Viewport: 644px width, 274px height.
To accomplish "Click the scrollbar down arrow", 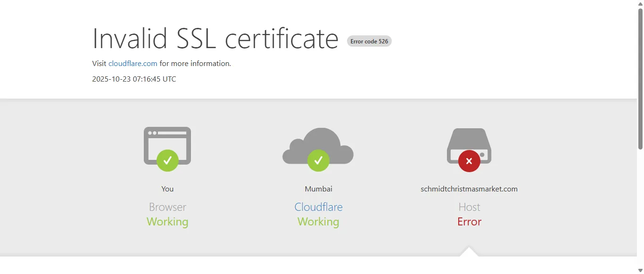I will click(640, 270).
